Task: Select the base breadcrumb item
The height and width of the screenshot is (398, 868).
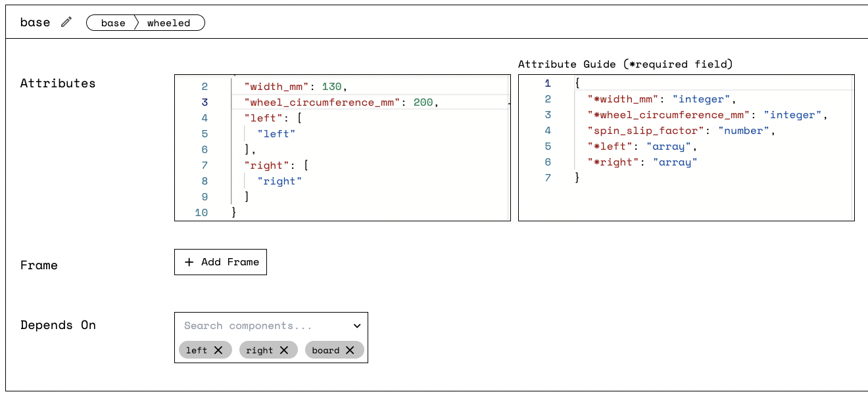Action: point(112,22)
